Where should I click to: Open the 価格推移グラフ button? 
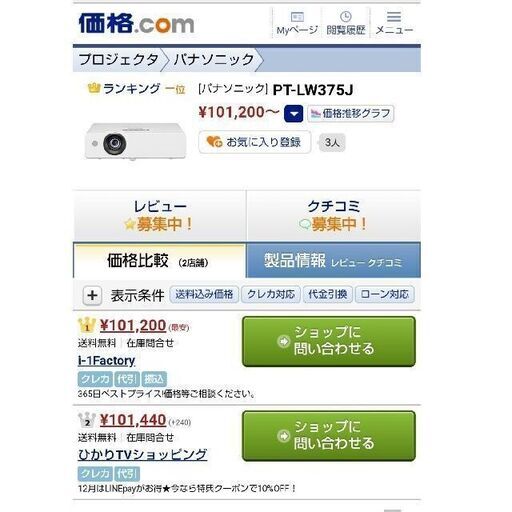coord(350,114)
